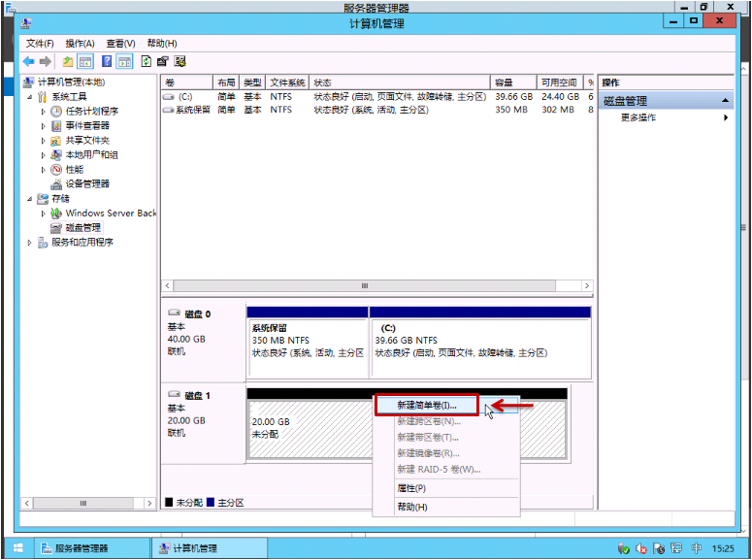The height and width of the screenshot is (560, 752).
Task: Click the Volume (卷) column header
Action: (x=187, y=82)
